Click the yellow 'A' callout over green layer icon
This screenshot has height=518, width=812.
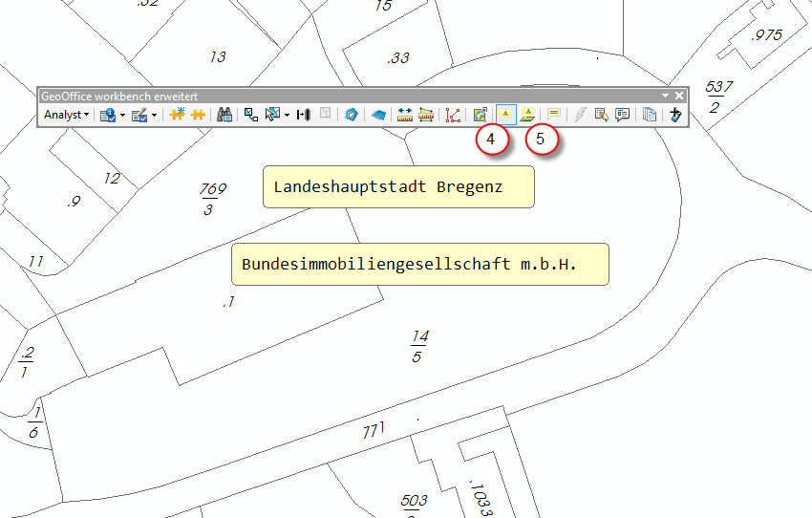[527, 115]
